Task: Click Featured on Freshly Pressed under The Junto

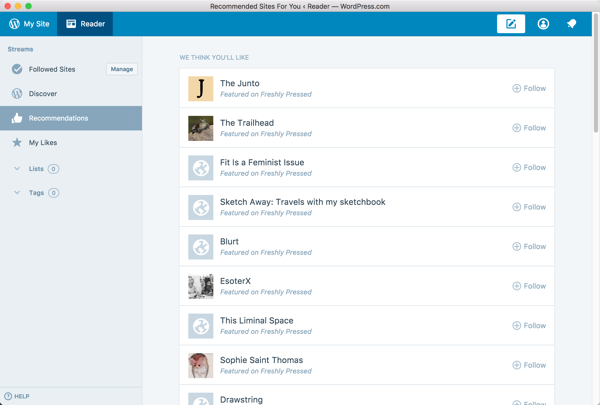Action: click(x=266, y=94)
